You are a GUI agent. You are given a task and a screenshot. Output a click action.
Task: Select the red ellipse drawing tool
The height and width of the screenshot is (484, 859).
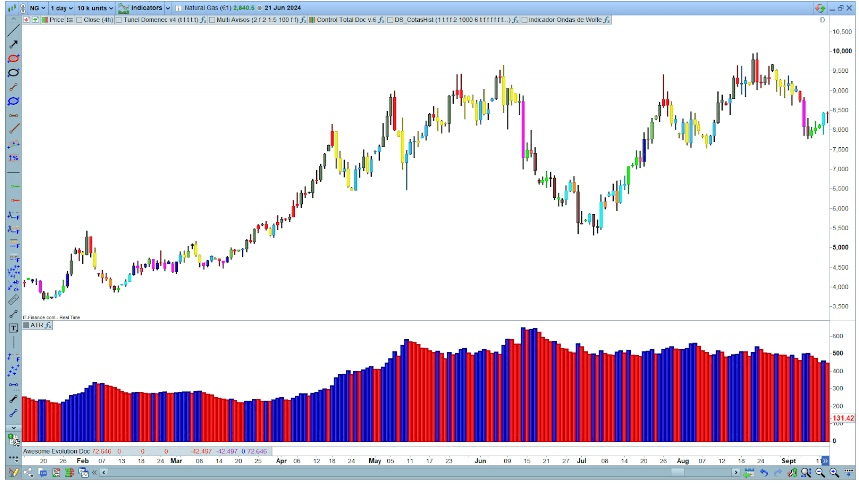[13, 59]
